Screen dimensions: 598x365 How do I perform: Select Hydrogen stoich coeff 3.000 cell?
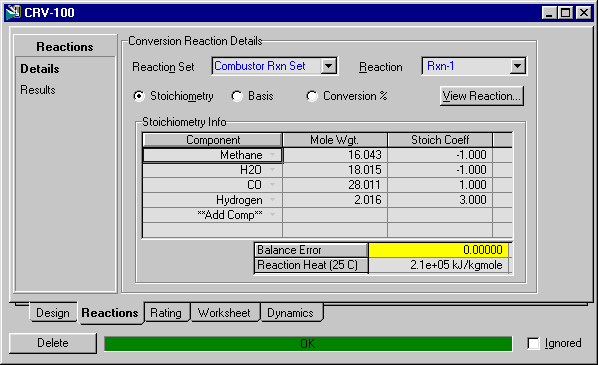click(x=440, y=199)
